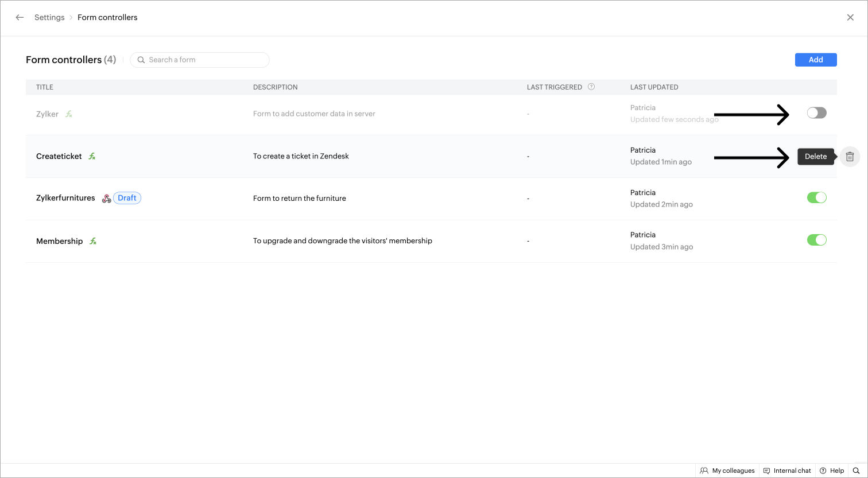Viewport: 868px width, 478px height.
Task: Click the function icon beside Membership
Action: tap(93, 241)
